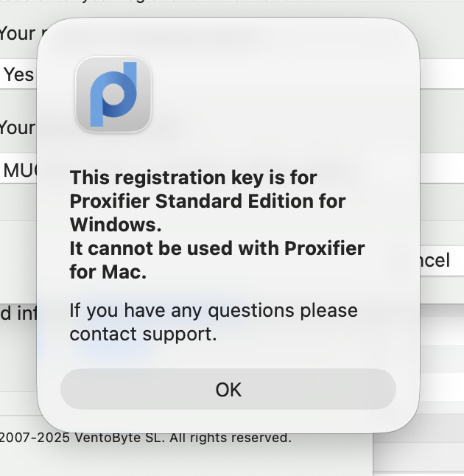Click the partially hidden "d inf" text
The width and height of the screenshot is (464, 476).
tap(17, 315)
